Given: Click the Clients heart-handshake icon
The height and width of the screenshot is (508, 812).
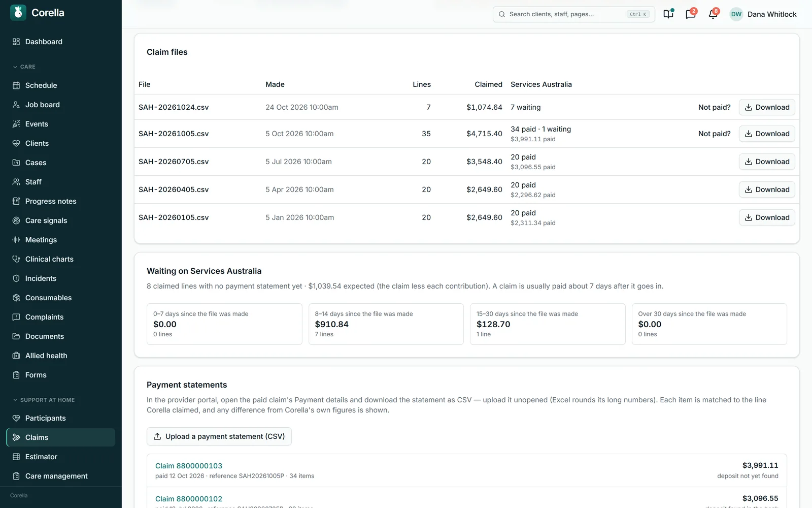Looking at the screenshot, I should (x=16, y=143).
